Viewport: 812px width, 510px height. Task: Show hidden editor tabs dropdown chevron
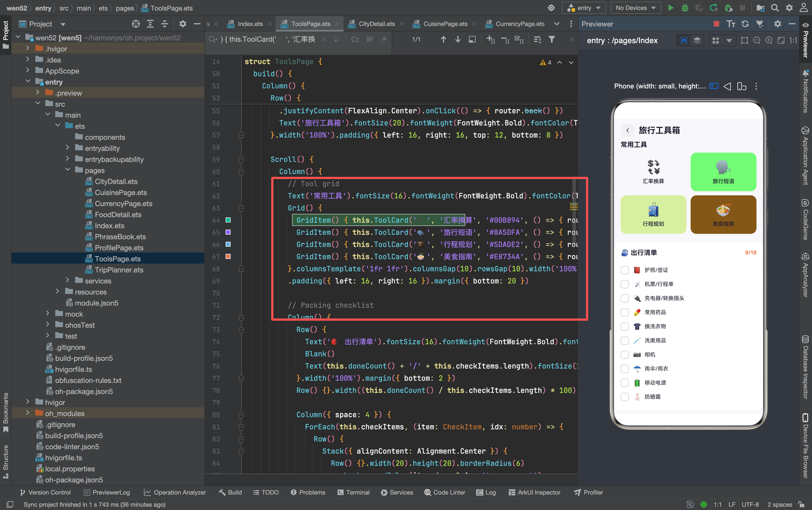[x=557, y=23]
